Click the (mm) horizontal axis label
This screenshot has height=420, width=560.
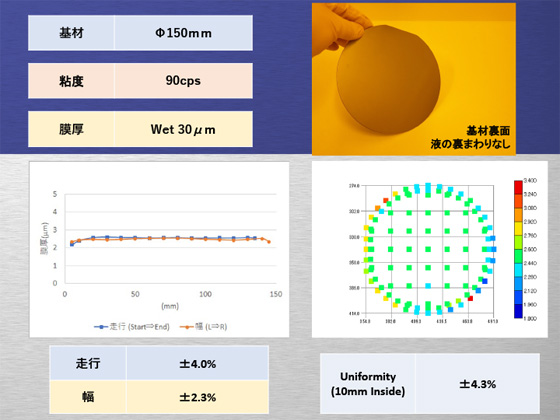point(170,306)
